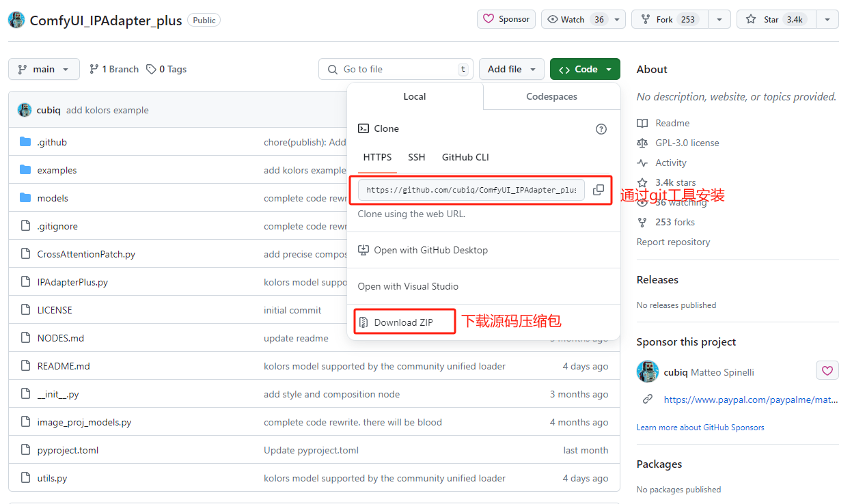Select the GitHub CLI clone tab
Image resolution: width=865 pixels, height=504 pixels.
(x=465, y=157)
